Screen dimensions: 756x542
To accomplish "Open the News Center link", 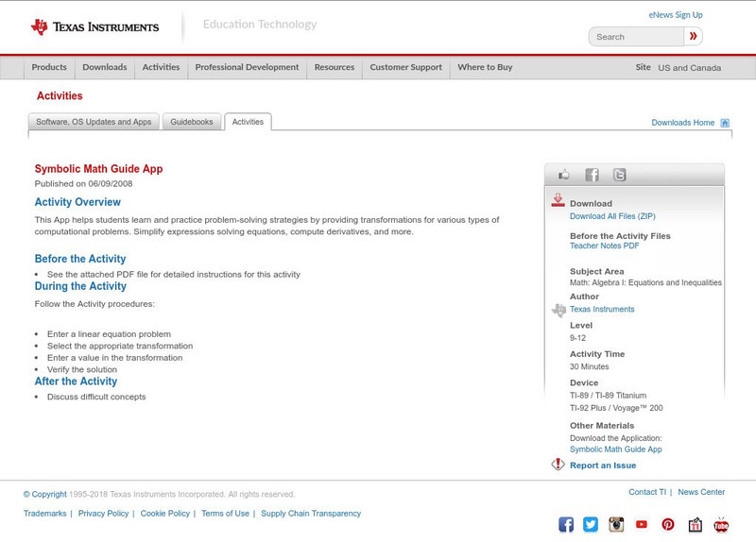I will click(701, 492).
